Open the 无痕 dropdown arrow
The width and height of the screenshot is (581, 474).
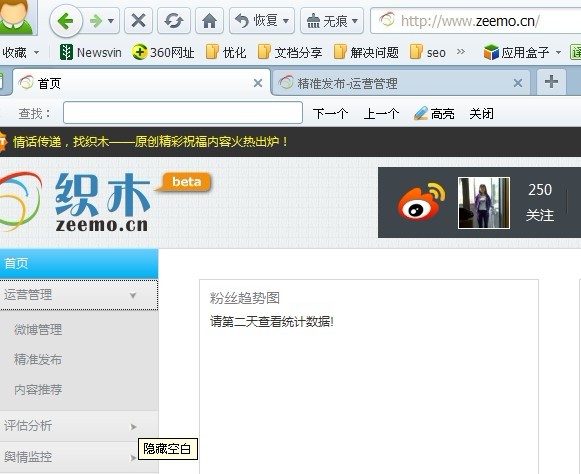[355, 21]
